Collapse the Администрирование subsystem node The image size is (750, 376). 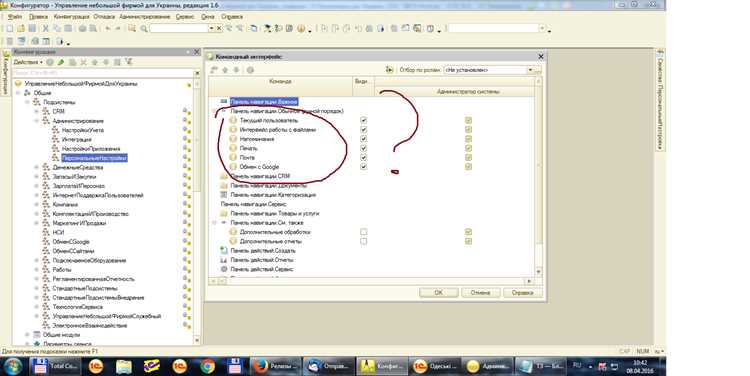[37, 121]
